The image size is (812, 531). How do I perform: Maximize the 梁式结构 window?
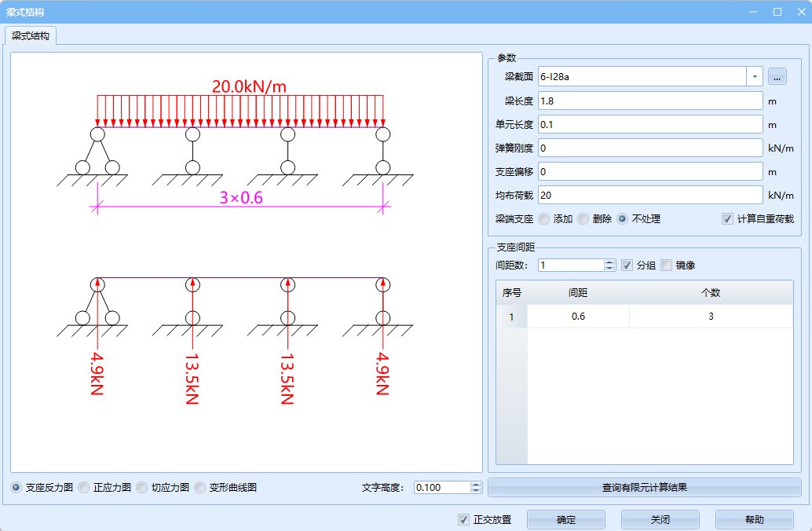click(777, 12)
